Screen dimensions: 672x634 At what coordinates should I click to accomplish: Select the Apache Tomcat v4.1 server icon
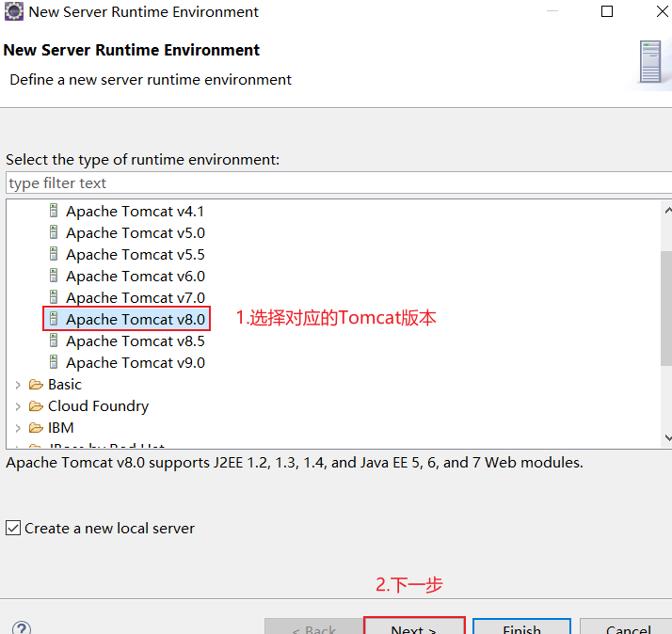click(x=54, y=211)
